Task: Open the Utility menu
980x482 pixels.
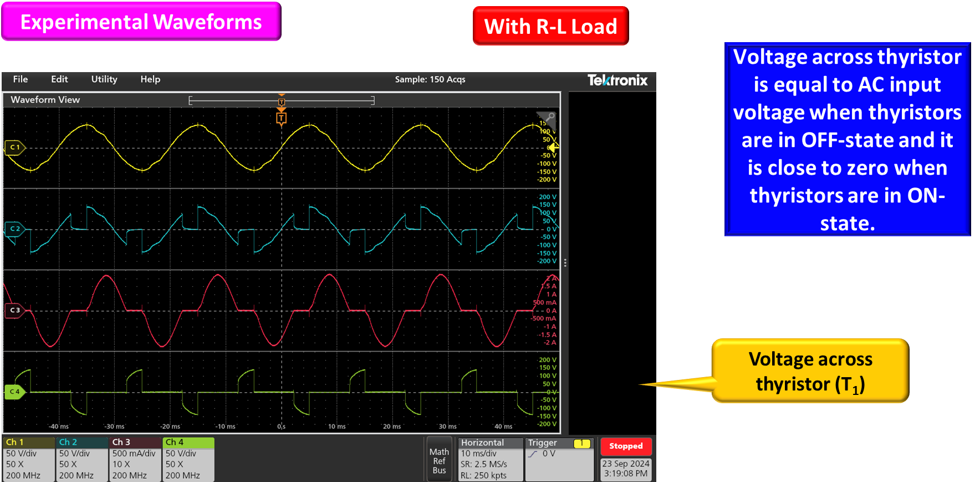Action: 104,79
